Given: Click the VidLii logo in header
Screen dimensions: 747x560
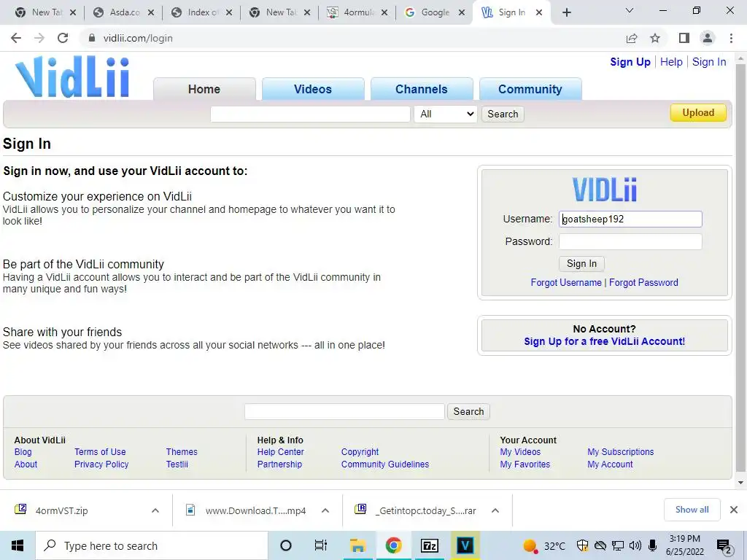Looking at the screenshot, I should [x=72, y=77].
